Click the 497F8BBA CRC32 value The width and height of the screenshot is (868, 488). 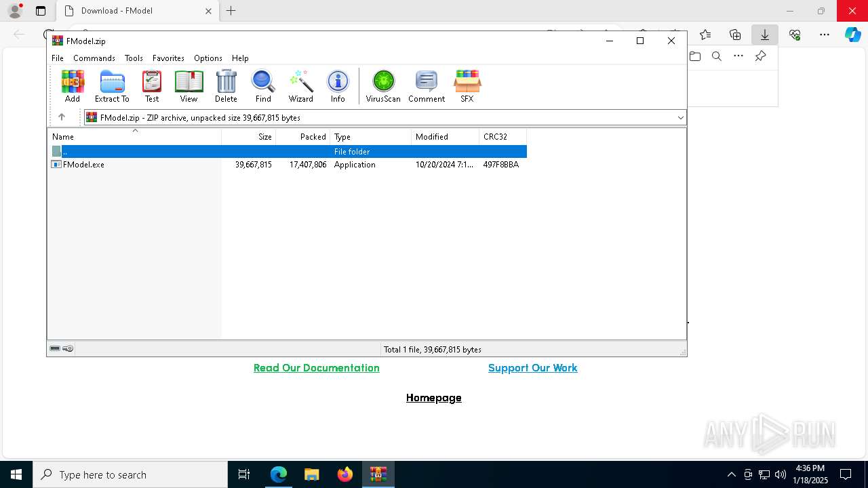pos(501,165)
